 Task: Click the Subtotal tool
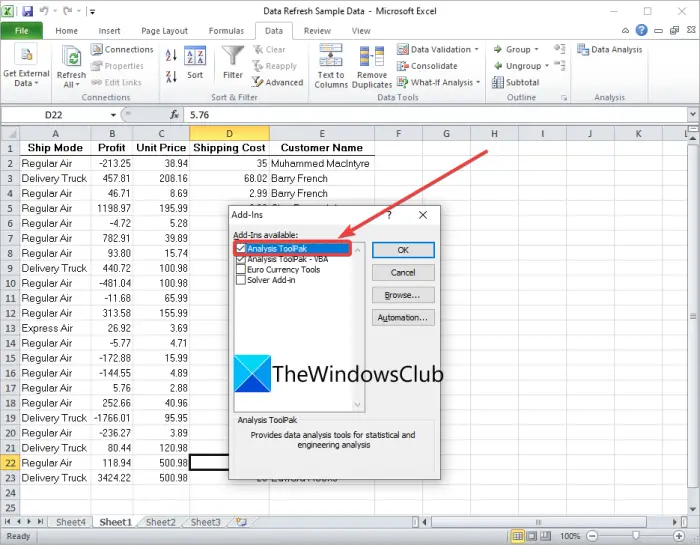tap(515, 82)
